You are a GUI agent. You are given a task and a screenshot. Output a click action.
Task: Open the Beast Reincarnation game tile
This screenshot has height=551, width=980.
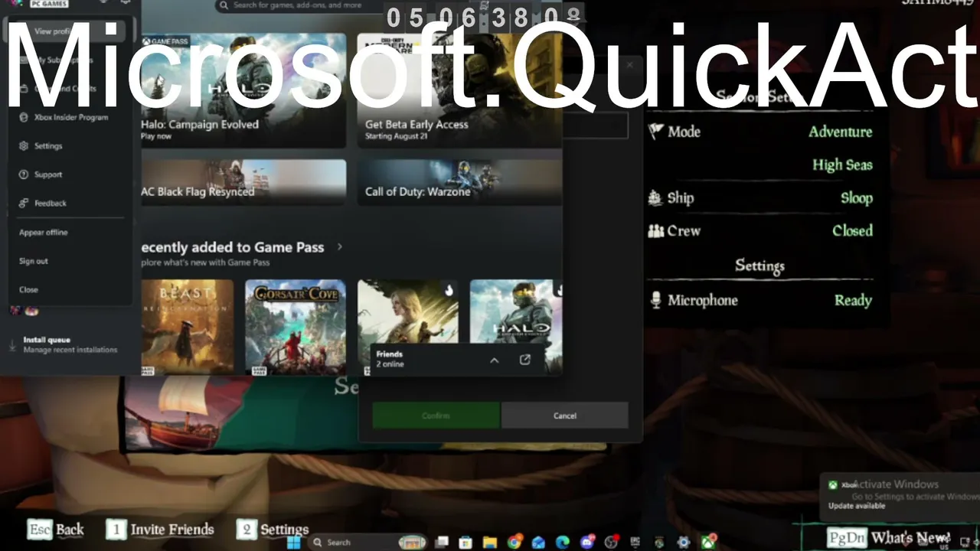188,327
